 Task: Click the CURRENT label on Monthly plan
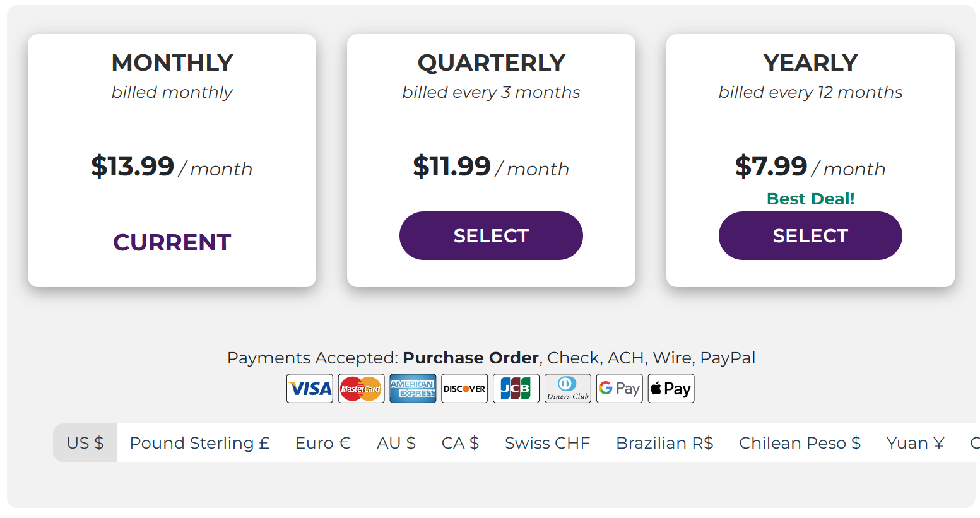(x=172, y=243)
